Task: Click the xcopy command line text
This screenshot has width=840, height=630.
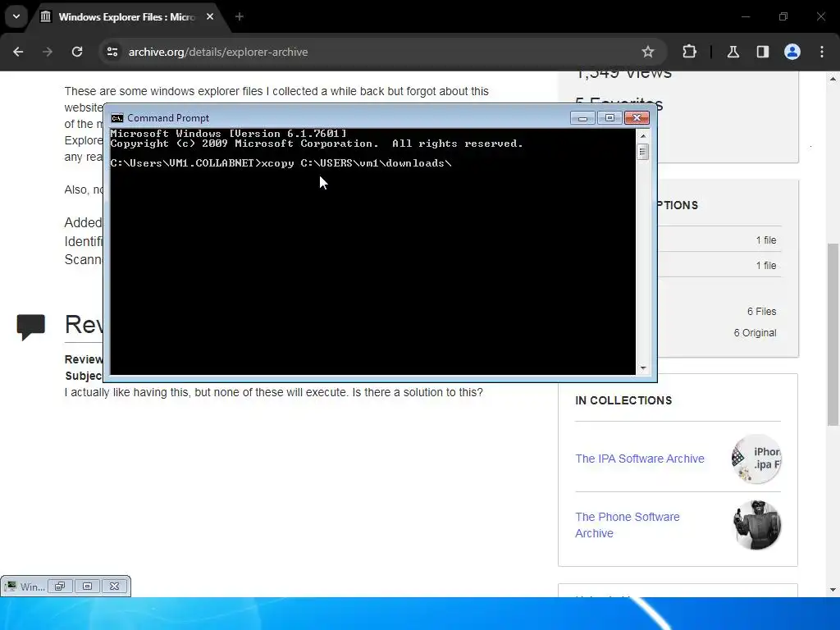Action: 281,163
